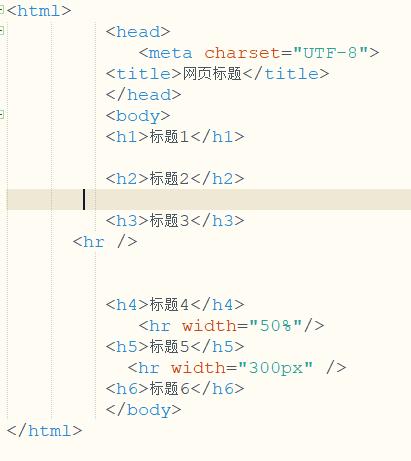Click the closing html tag
This screenshot has width=411, height=461.
click(x=44, y=431)
